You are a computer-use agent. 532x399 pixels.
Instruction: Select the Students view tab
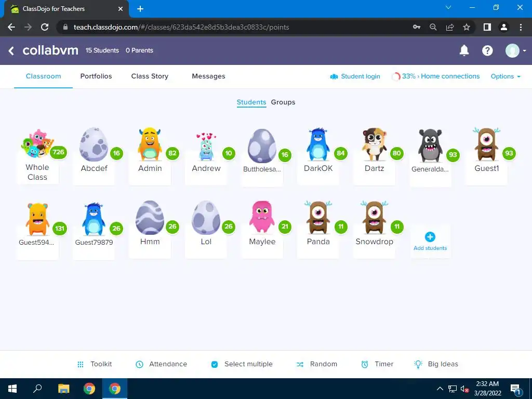(x=251, y=102)
